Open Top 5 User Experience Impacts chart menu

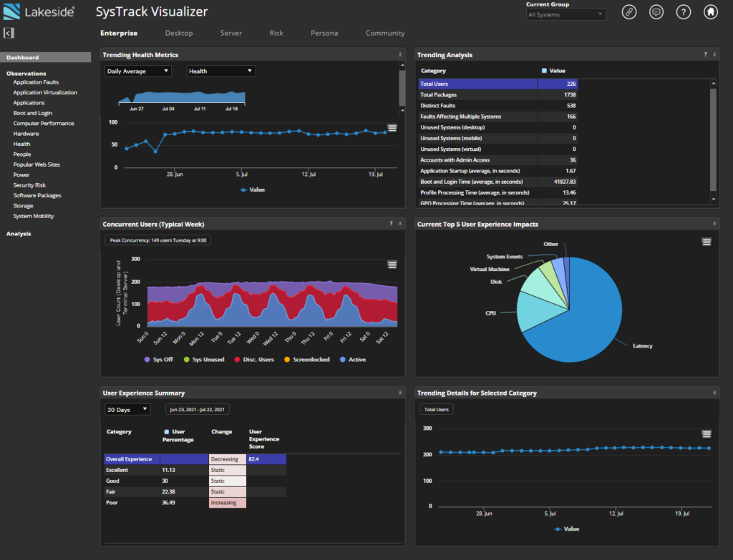[x=707, y=242]
